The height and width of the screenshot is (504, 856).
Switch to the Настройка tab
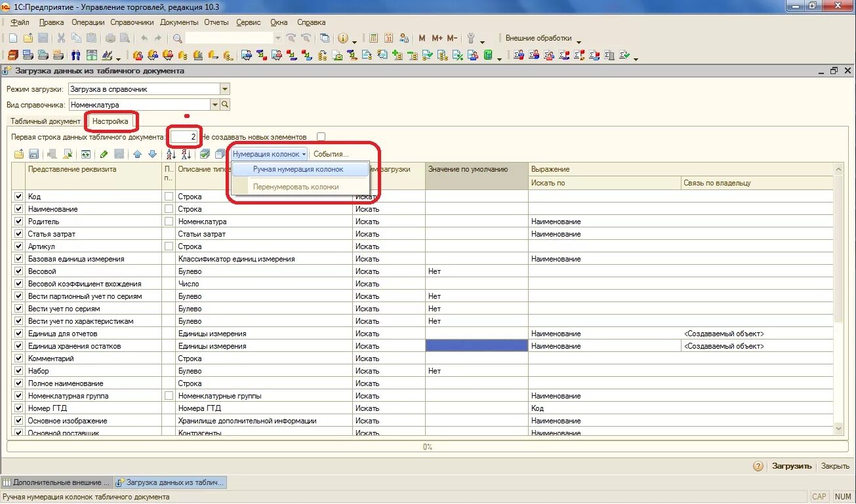click(x=110, y=121)
